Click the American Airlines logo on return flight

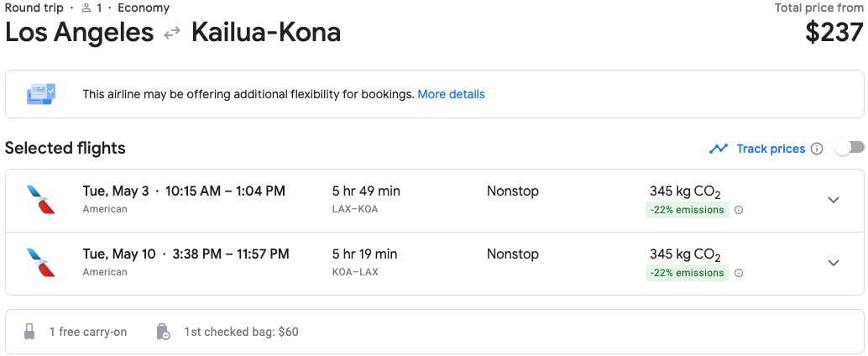point(40,263)
